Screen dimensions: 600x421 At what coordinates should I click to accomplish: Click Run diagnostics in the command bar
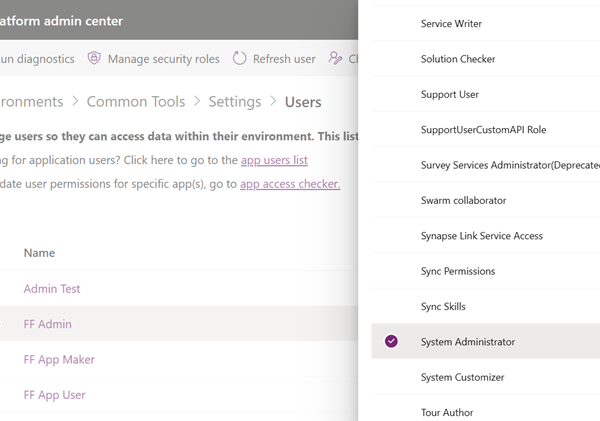coord(37,59)
